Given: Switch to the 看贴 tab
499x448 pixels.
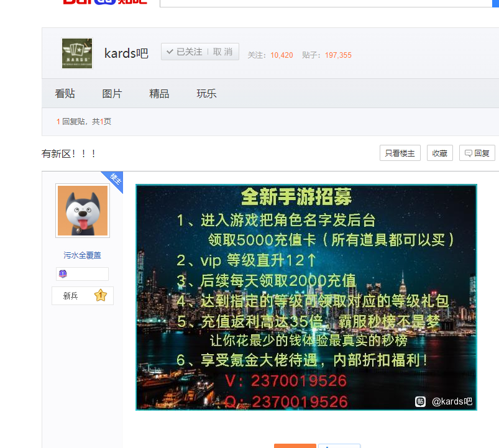Looking at the screenshot, I should point(65,94).
